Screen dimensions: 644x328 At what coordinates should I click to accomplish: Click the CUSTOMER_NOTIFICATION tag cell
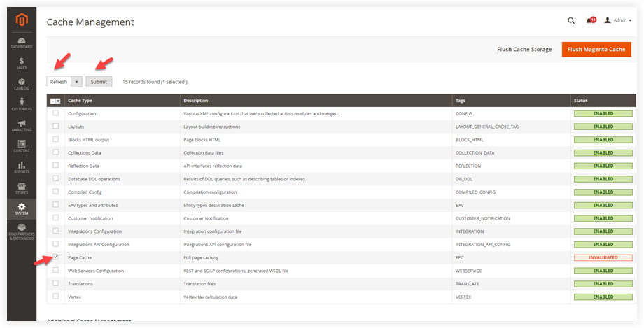[483, 218]
